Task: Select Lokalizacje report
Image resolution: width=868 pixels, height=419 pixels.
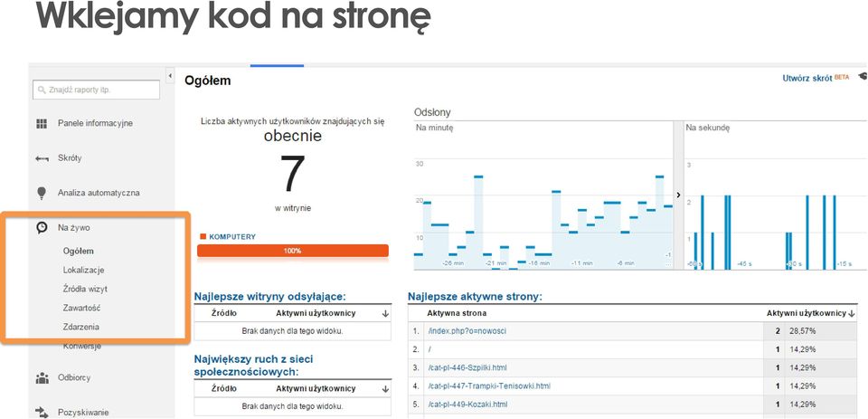Action: (x=83, y=270)
